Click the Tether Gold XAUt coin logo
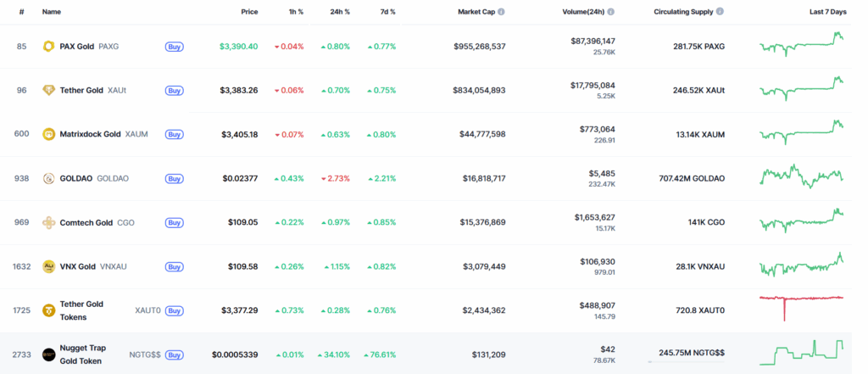 click(x=48, y=90)
